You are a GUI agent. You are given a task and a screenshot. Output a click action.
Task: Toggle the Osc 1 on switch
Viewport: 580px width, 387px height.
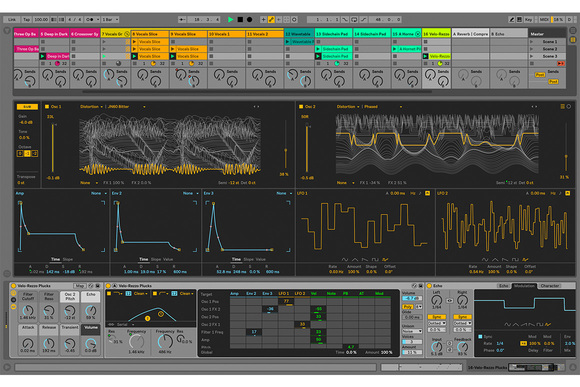47,107
